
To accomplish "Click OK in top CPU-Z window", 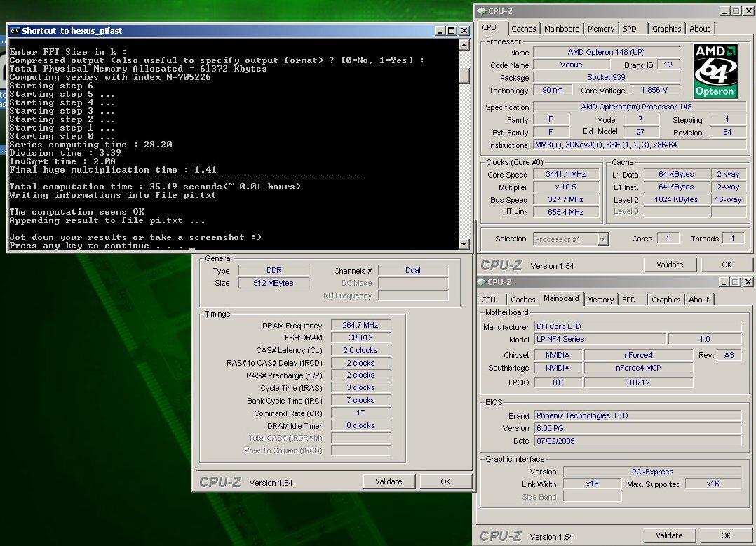I will tap(726, 265).
